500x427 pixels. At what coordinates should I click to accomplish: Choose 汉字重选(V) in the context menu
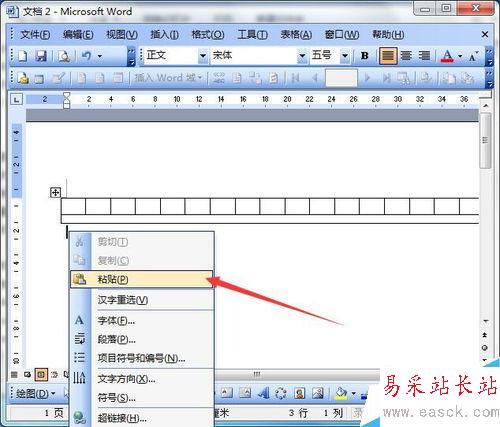(x=141, y=300)
